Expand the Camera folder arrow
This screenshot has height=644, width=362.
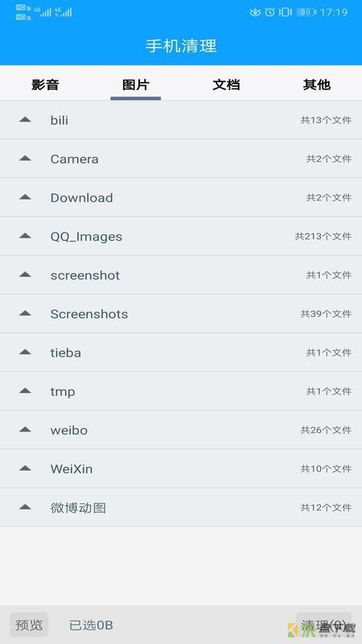(x=25, y=159)
